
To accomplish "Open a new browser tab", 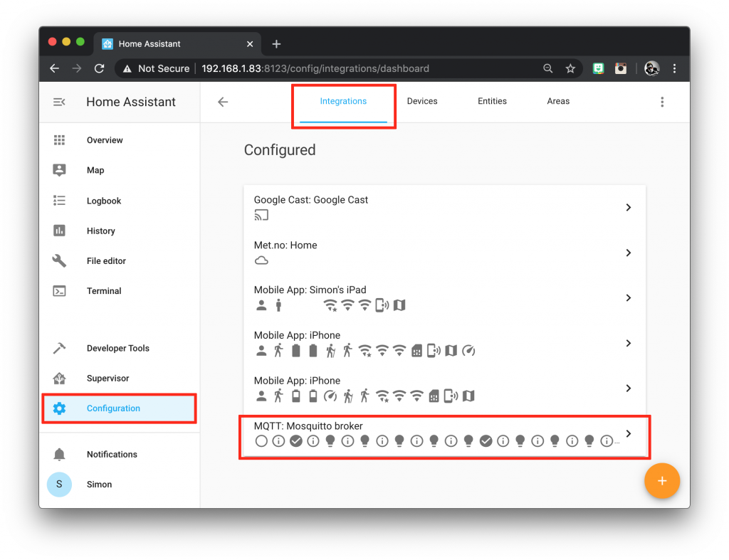I will click(x=277, y=44).
